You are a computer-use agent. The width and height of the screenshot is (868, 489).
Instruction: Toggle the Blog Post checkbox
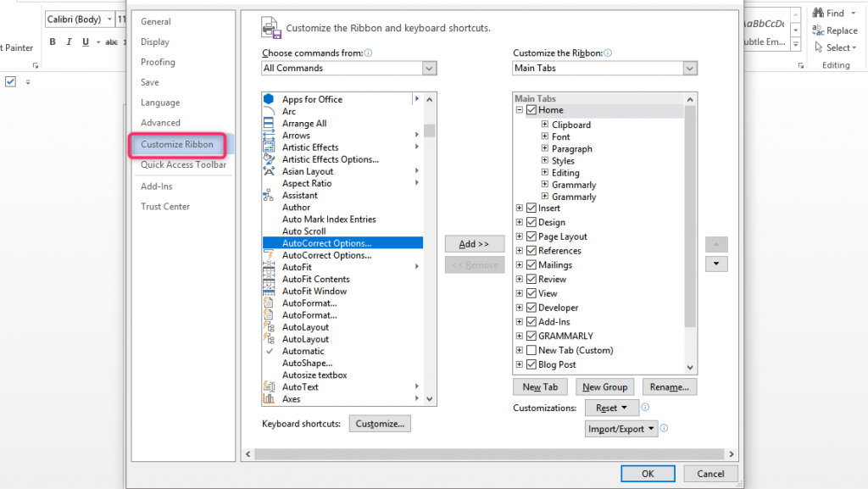click(x=531, y=364)
